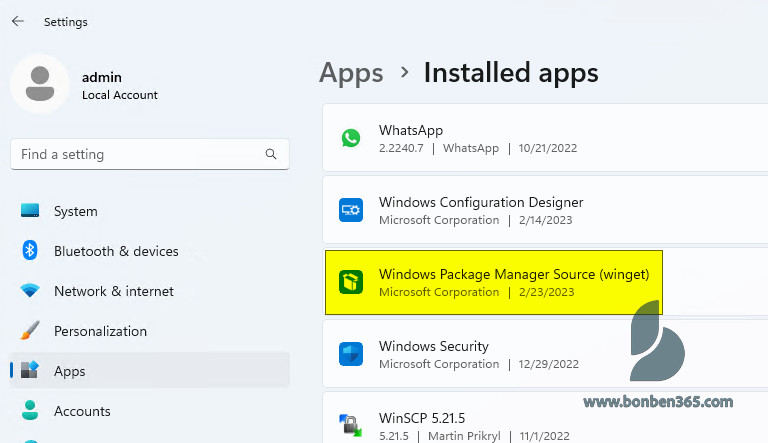768x443 pixels.
Task: Click the WinSCP app icon
Action: [351, 425]
